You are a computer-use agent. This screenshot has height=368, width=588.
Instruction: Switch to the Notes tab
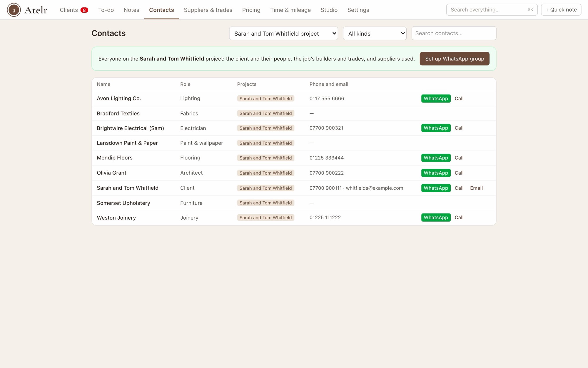[x=131, y=10]
